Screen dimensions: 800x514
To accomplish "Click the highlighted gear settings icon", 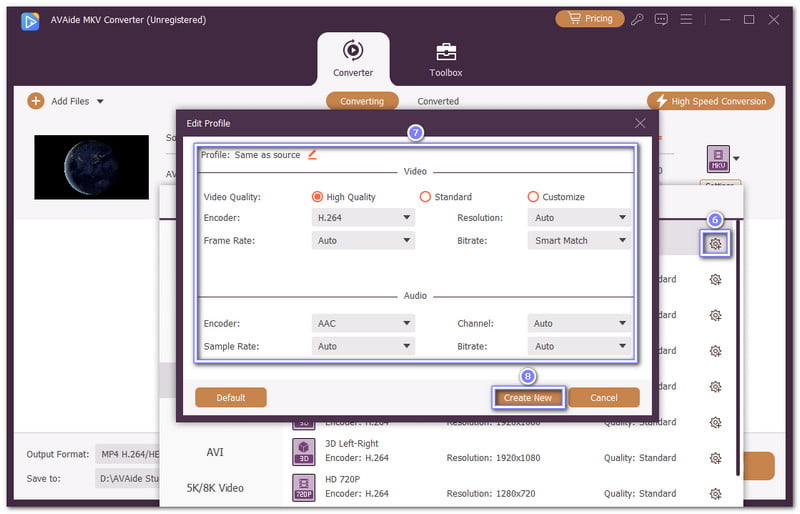I will tap(716, 243).
